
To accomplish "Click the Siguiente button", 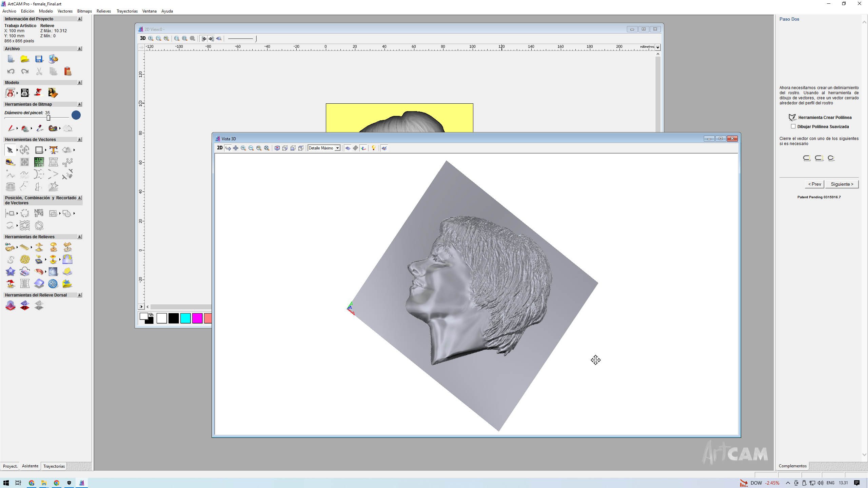I will click(x=842, y=184).
